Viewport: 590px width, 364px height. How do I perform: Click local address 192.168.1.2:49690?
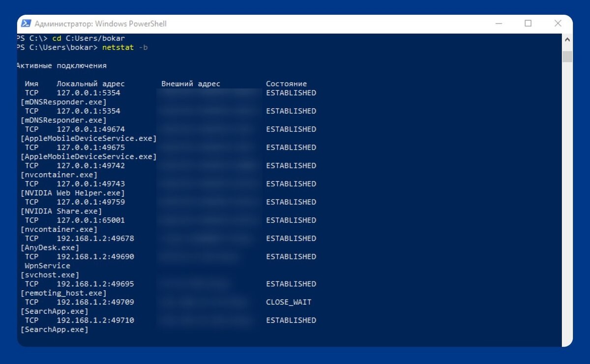coord(95,256)
